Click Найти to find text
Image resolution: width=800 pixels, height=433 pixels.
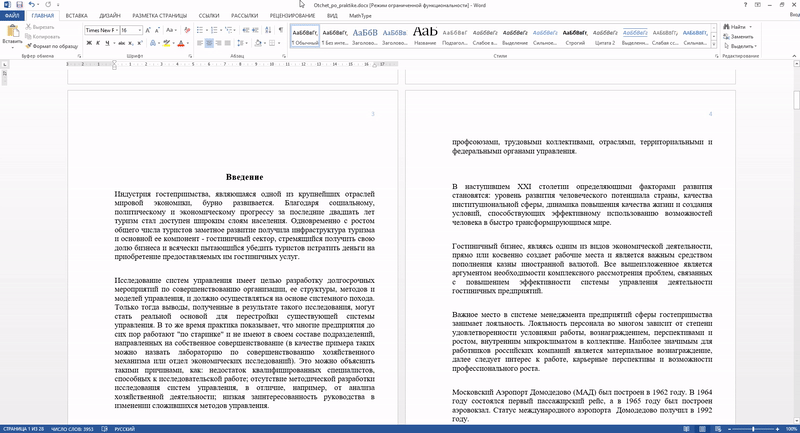click(x=737, y=27)
